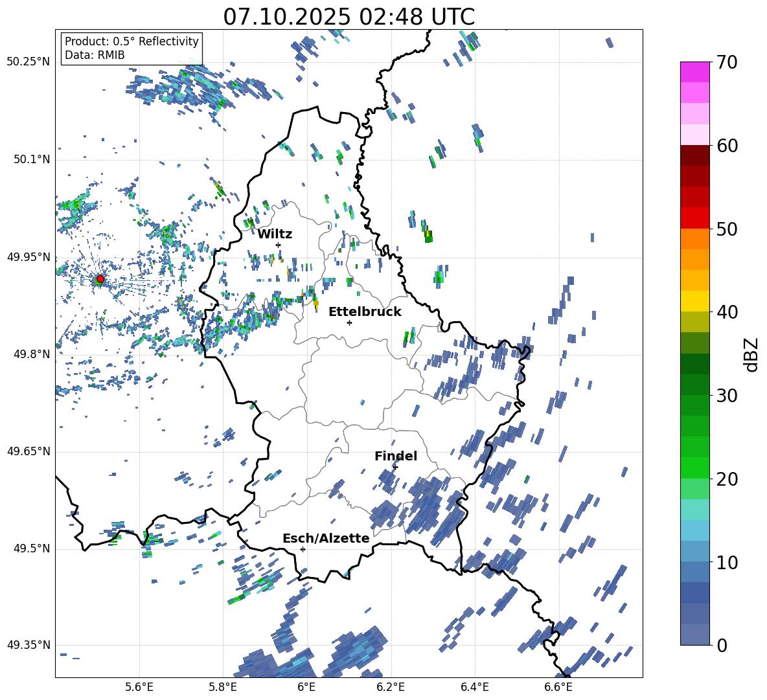Click the Findel city label
The height and width of the screenshot is (700, 767).
click(x=396, y=456)
